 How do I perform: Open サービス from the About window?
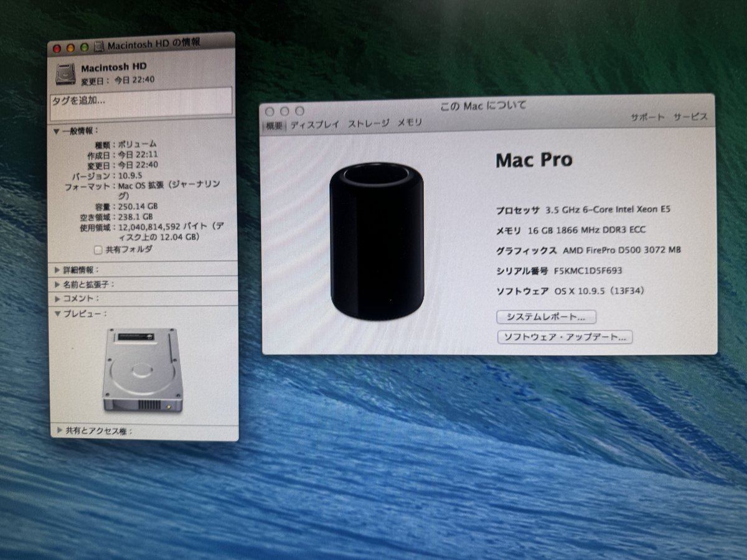pos(692,116)
